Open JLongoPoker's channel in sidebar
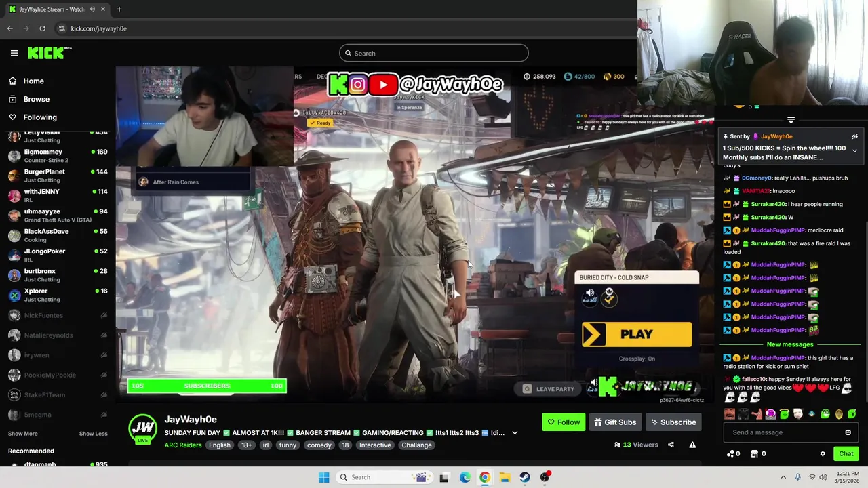The height and width of the screenshot is (488, 868). pos(57,255)
